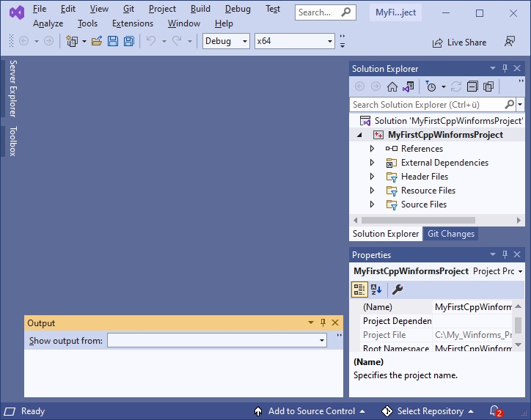Toggle Alphabetical sort in Properties

(376, 290)
